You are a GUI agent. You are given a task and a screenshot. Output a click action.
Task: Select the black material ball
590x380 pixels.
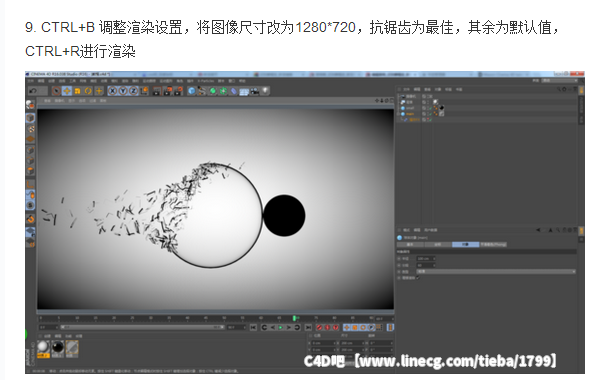[x=58, y=347]
